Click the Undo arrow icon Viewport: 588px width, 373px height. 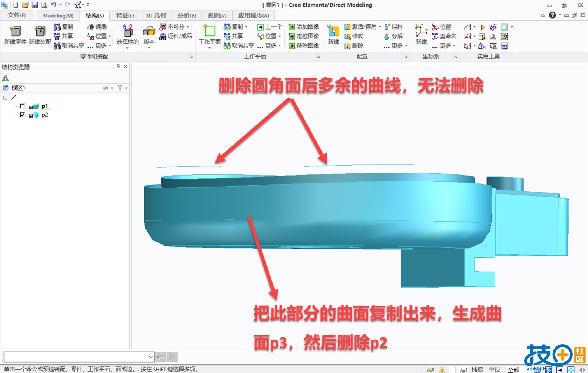coord(54,5)
